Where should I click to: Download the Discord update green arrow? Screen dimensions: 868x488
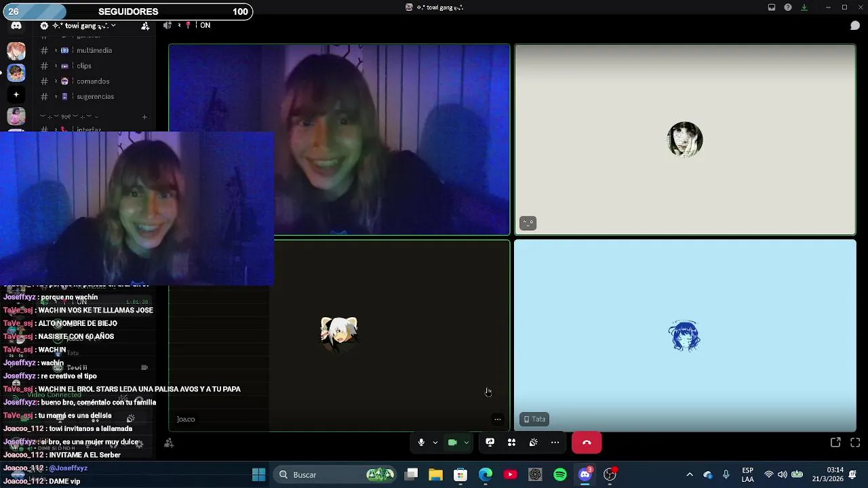pyautogui.click(x=804, y=7)
